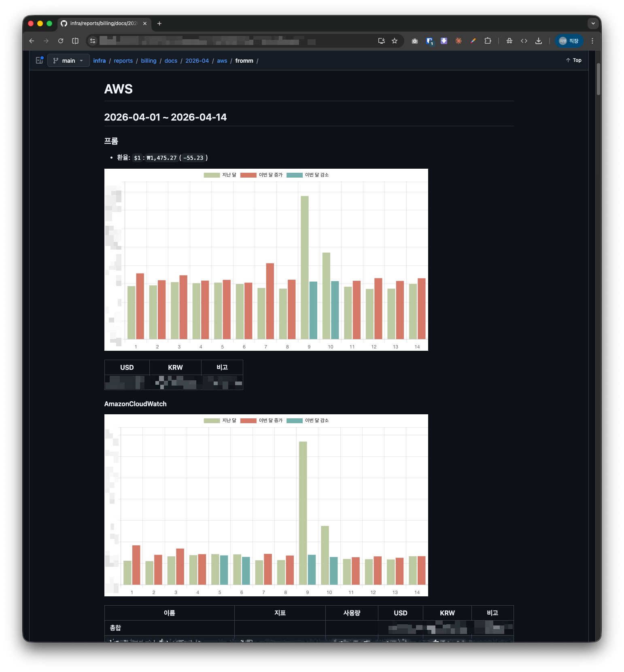Open the browser downloads panel

(x=538, y=41)
